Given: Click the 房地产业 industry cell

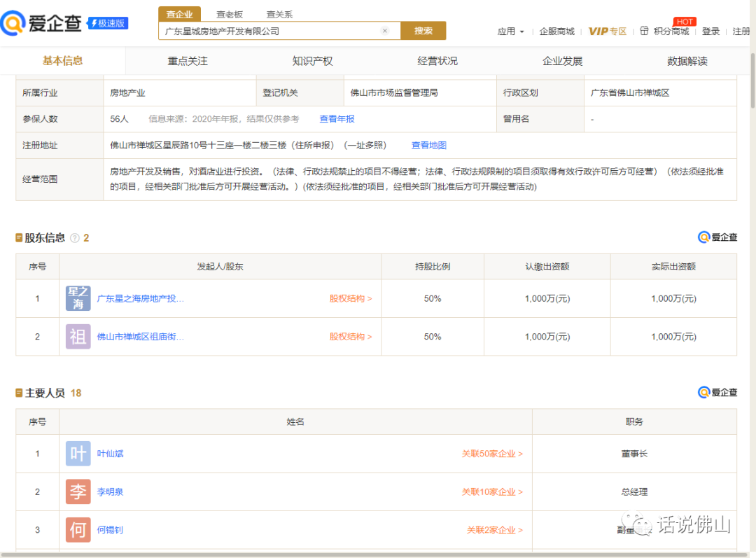Looking at the screenshot, I should tap(179, 93).
